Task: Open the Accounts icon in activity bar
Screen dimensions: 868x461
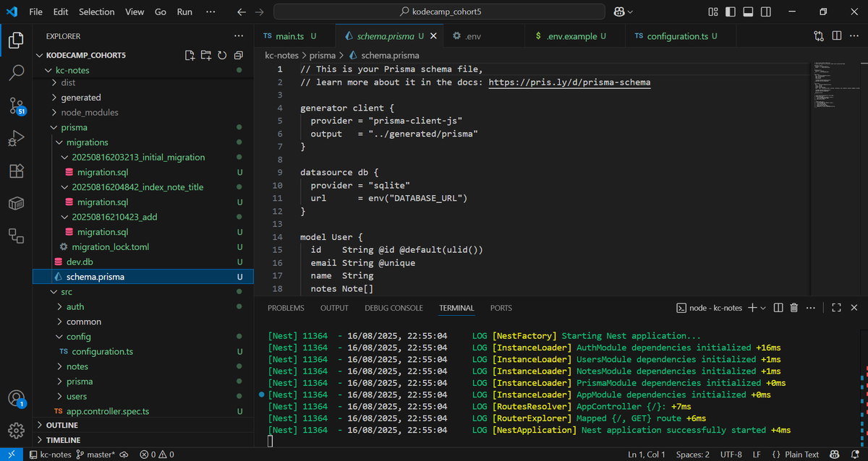Action: tap(16, 398)
